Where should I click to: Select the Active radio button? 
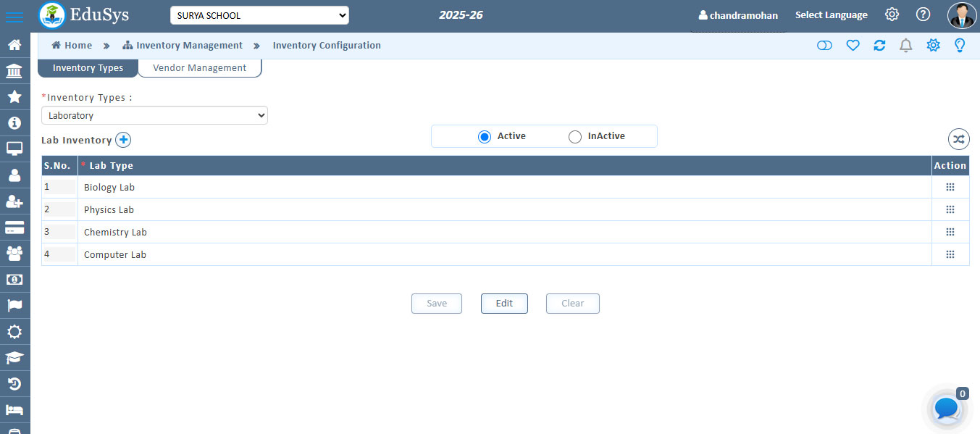click(485, 136)
